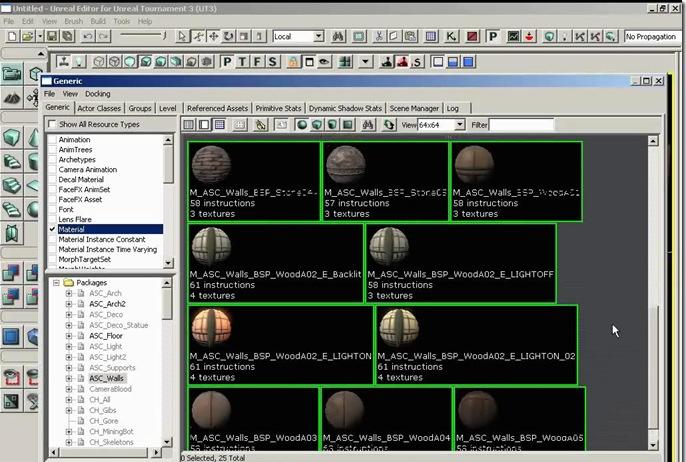Click the slider in the top toolbar
The image size is (686, 462).
tap(143, 35)
